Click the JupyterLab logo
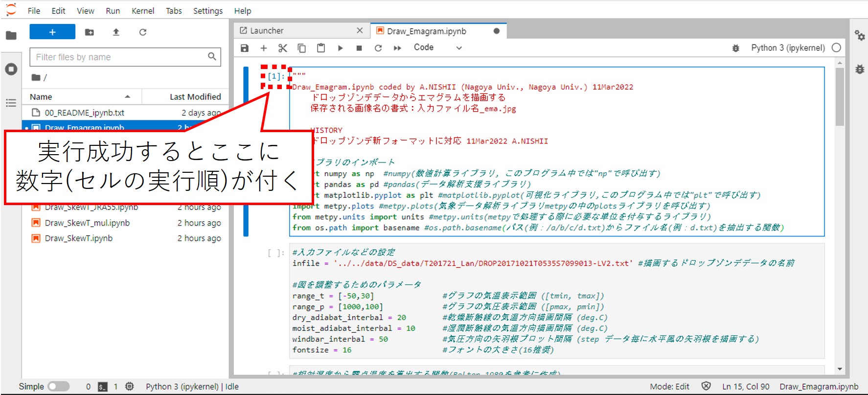 coord(11,10)
